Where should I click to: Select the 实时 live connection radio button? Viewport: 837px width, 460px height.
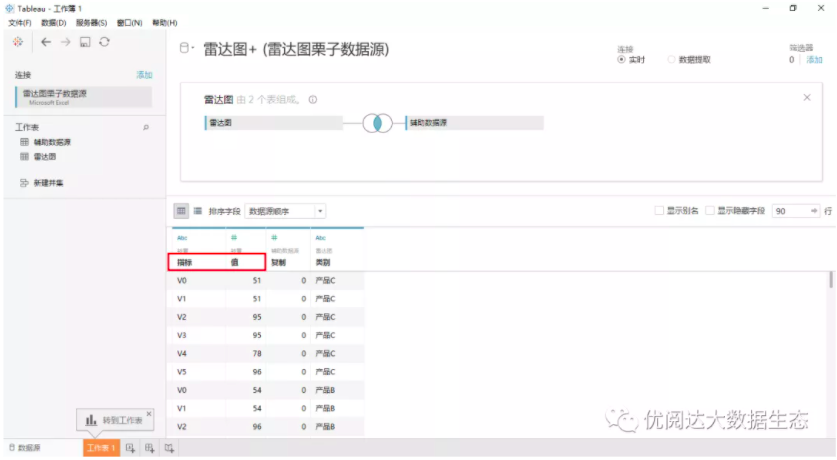click(x=621, y=60)
